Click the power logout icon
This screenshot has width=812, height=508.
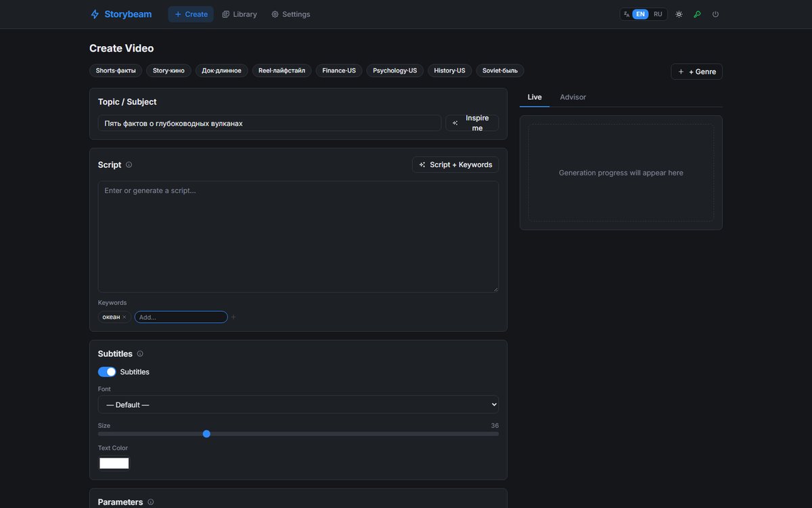[715, 14]
